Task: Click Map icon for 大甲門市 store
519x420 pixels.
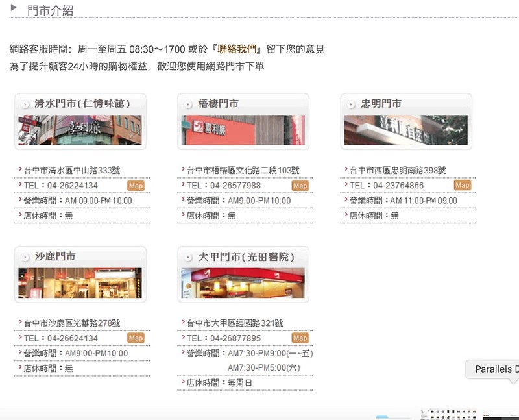Action: (300, 338)
